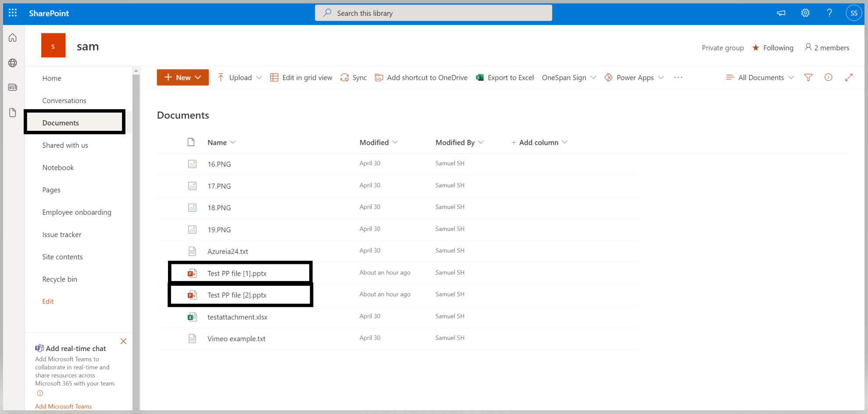This screenshot has height=414, width=868.
Task: Dismiss the Add real-time chat panel
Action: pos(123,341)
